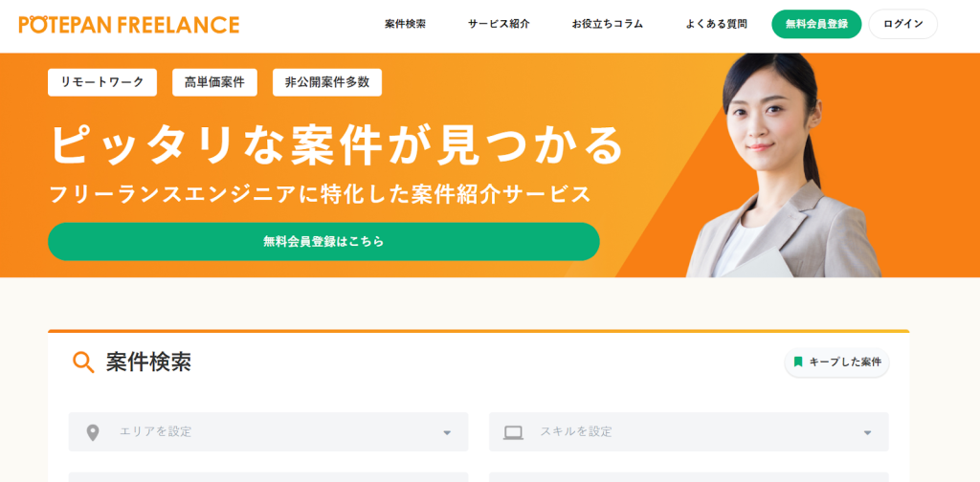Select the 高単価案件 tag
980x482 pixels.
[x=215, y=82]
